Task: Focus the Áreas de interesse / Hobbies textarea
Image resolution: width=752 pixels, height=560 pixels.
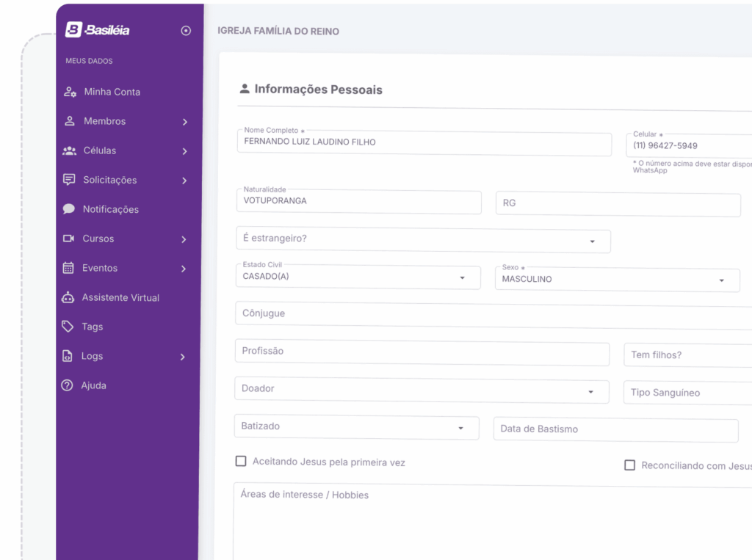Action: (x=485, y=521)
